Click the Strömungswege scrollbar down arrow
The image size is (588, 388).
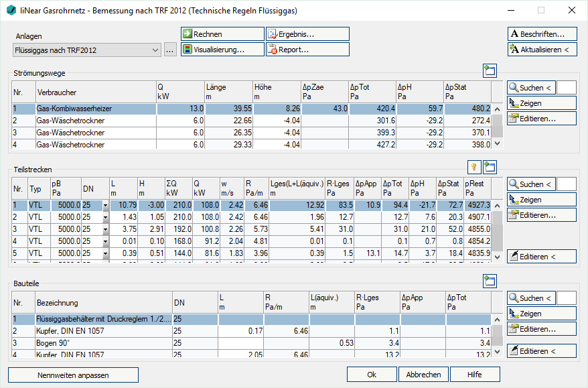tap(497, 143)
